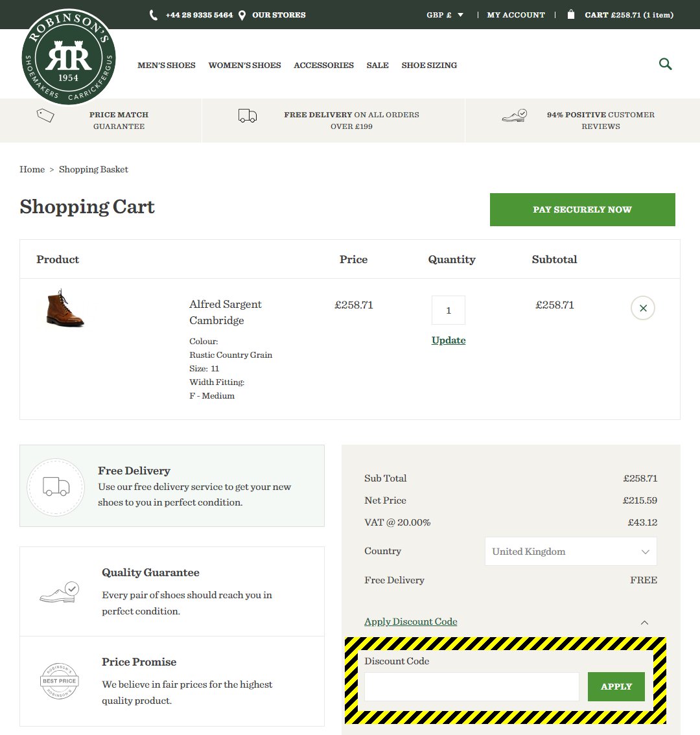The image size is (700, 735).
Task: Click the phone icon beside the number
Action: (x=154, y=15)
